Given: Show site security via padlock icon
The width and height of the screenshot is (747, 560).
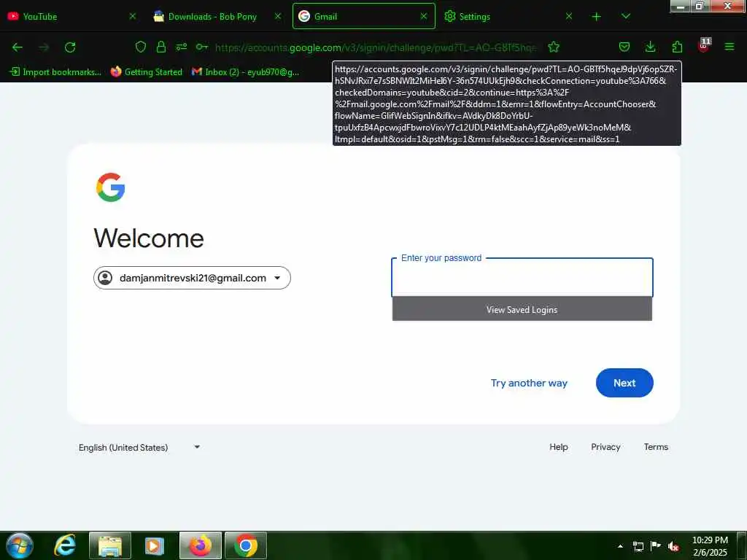Looking at the screenshot, I should coord(161,47).
